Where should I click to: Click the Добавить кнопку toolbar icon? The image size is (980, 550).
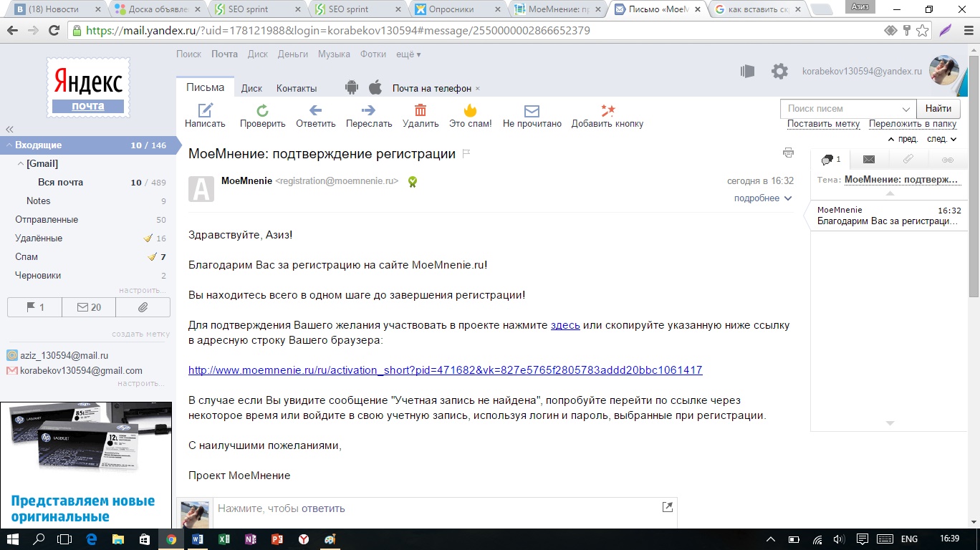tap(607, 110)
